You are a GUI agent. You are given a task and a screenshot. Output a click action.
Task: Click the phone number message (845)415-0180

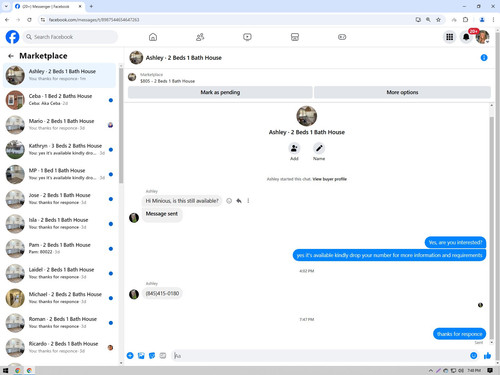162,293
